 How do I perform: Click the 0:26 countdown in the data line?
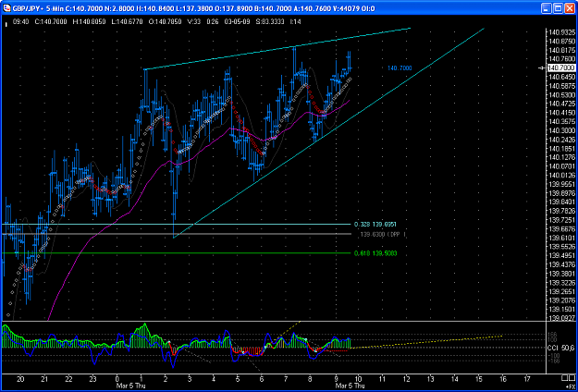(x=213, y=22)
